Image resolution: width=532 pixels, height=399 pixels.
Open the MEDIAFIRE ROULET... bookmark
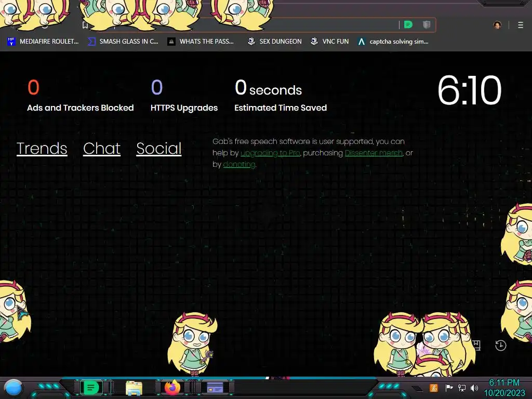43,42
